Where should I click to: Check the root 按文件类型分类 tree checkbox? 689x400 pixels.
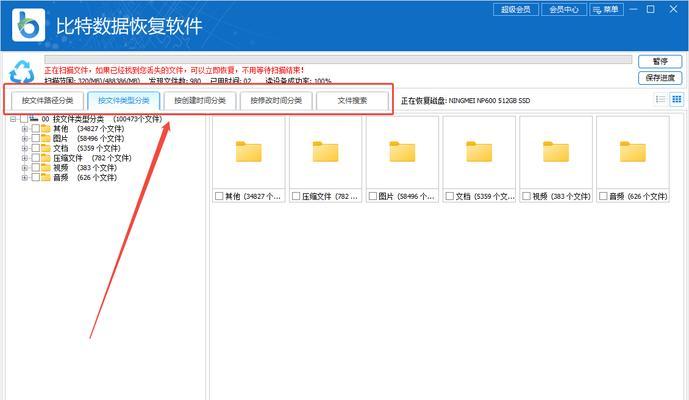click(24, 119)
